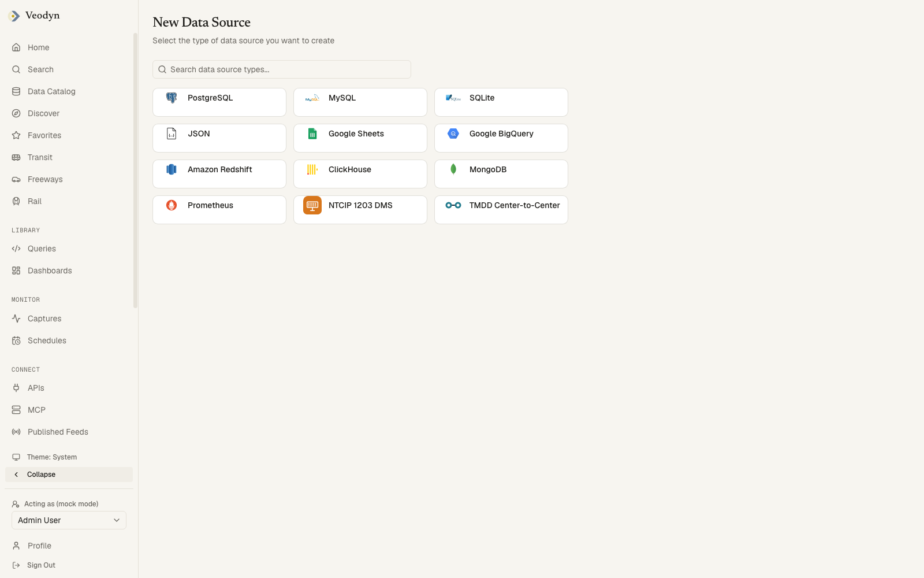Image resolution: width=924 pixels, height=578 pixels.
Task: Open Home in the sidebar
Action: pyautogui.click(x=69, y=47)
